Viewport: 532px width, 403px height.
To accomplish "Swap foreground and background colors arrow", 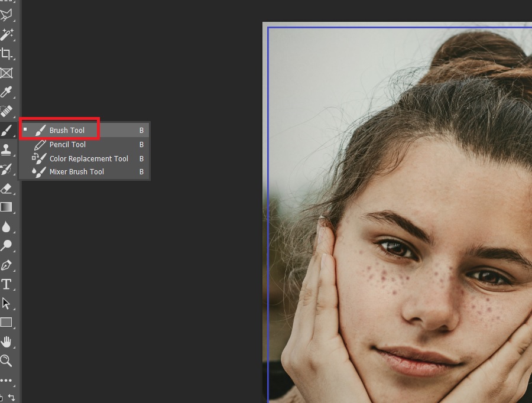I will (x=12, y=397).
